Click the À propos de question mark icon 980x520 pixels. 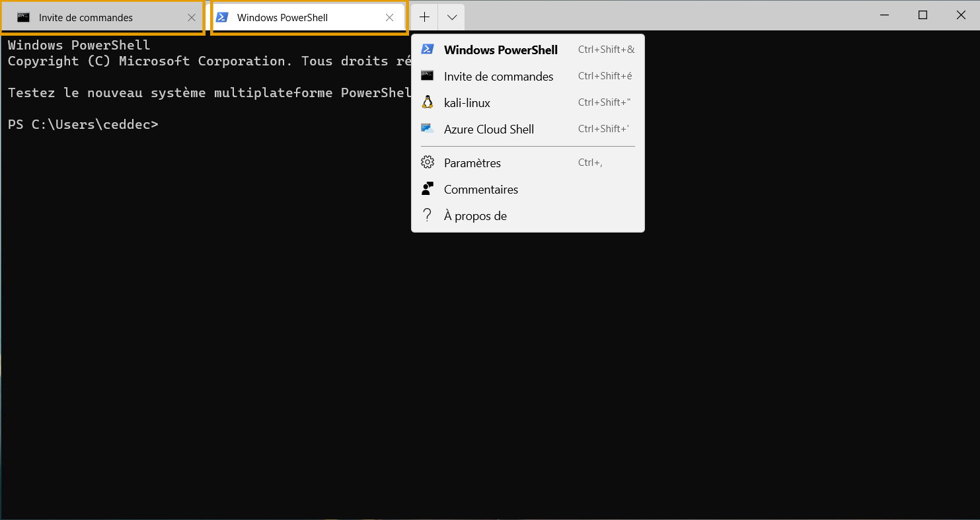click(x=428, y=215)
